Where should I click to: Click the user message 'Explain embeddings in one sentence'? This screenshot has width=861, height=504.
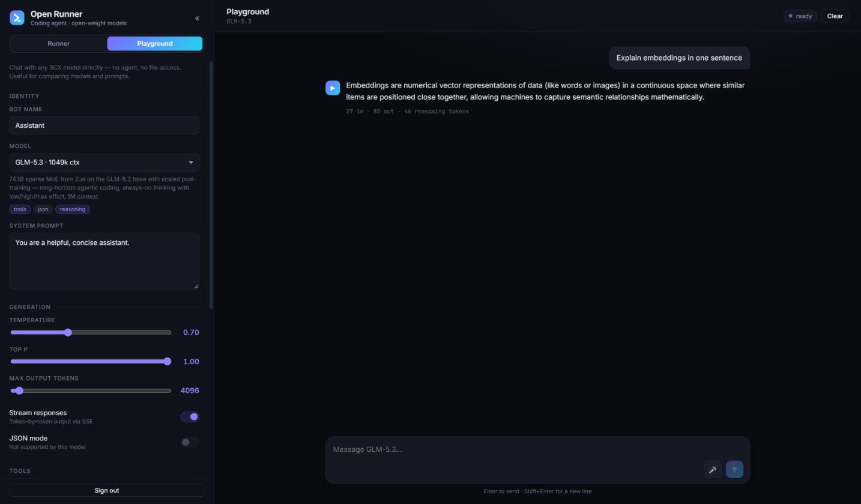679,58
